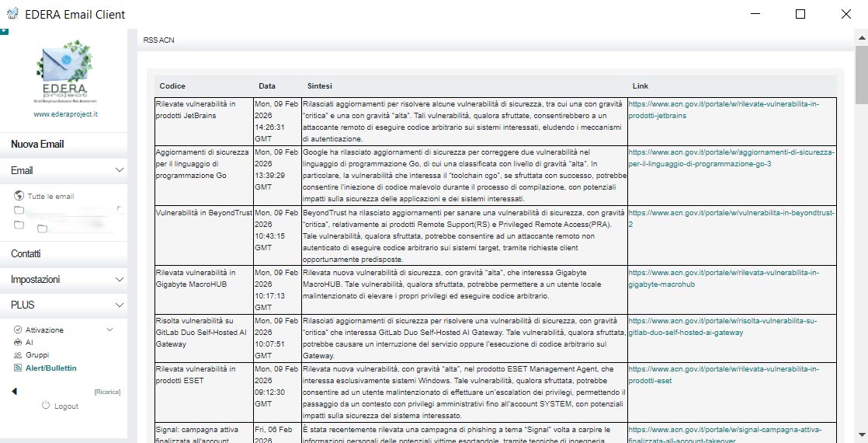Screen dimensions: 868x443
Task: Click the summary mentioning ESET Management Agent
Action: tap(464, 392)
